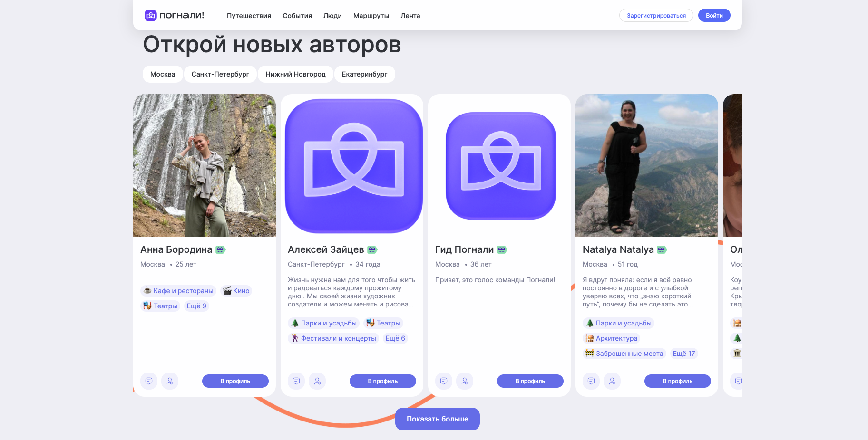Click the Погнали logo icon
The image size is (868, 440).
(151, 15)
